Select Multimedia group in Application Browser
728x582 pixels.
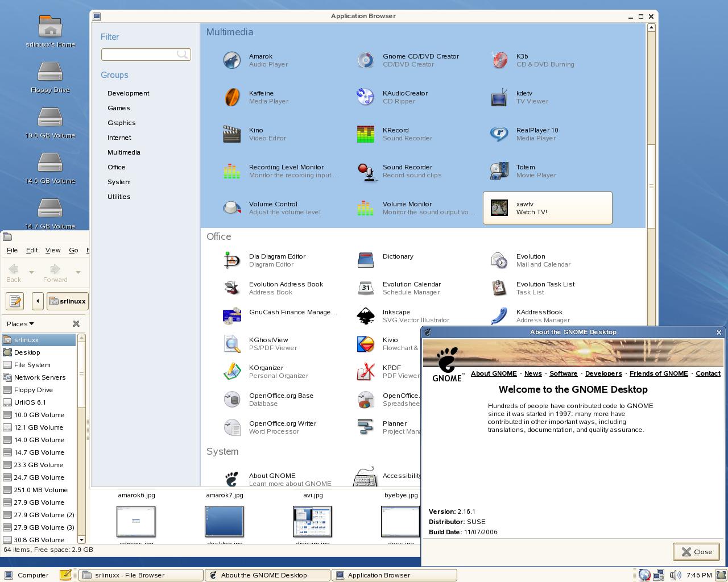click(x=124, y=152)
